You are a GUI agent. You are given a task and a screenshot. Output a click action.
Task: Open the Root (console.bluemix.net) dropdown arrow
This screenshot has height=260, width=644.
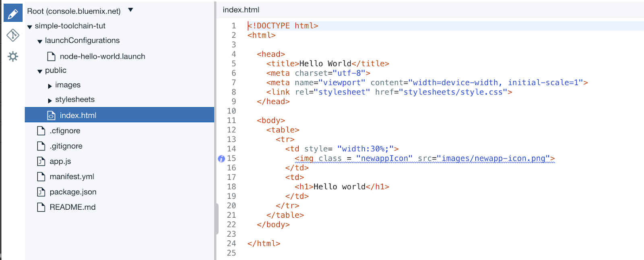(130, 10)
